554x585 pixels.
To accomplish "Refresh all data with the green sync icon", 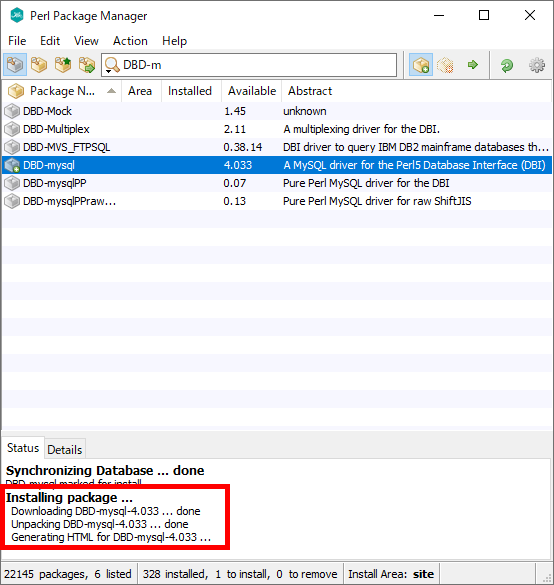I will 507,65.
